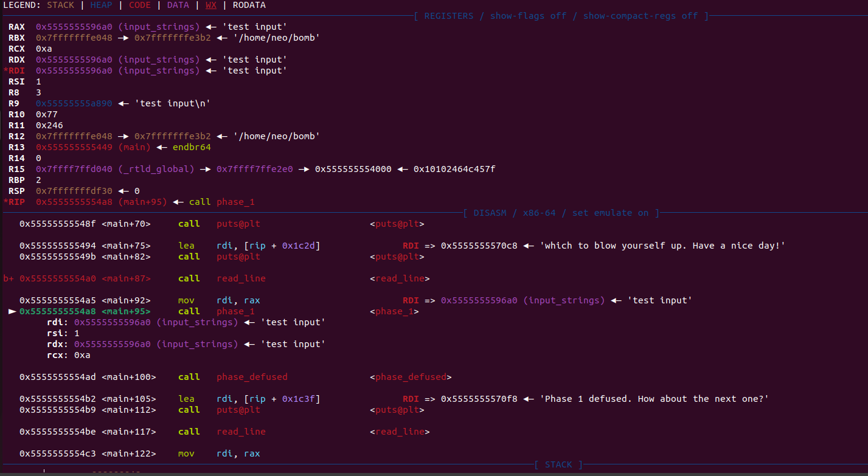Viewport: 868px width, 476px height.
Task: Click the R11 value 0x246
Action: [49, 125]
